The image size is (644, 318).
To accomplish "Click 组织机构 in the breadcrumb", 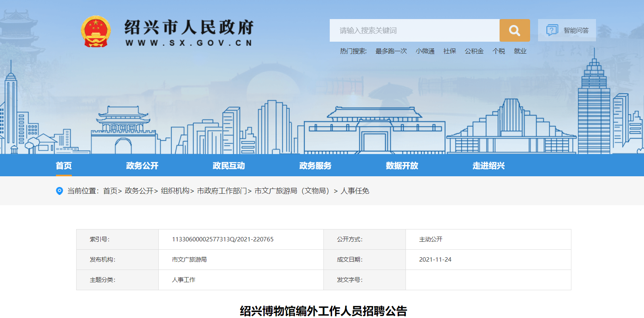I will tap(175, 191).
